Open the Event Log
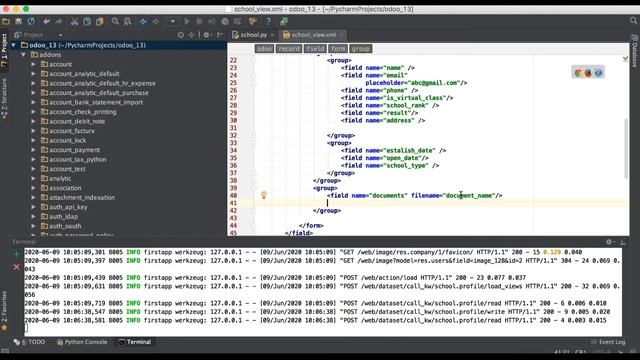The image size is (640, 360). (x=608, y=342)
